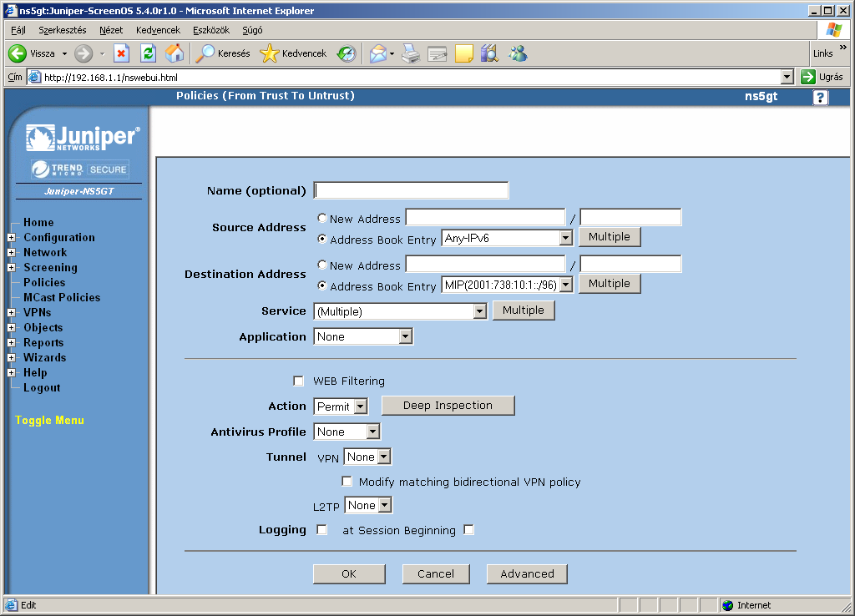Go to Home page via house icon
The image size is (855, 616).
point(175,53)
